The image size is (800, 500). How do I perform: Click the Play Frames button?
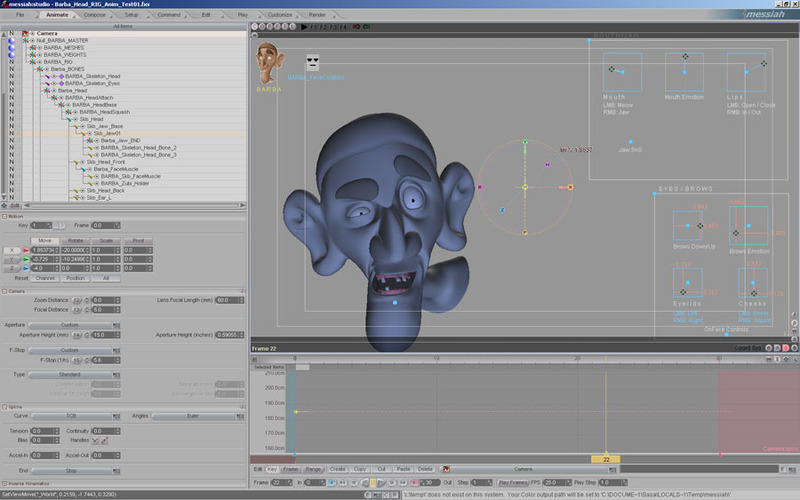pos(513,481)
